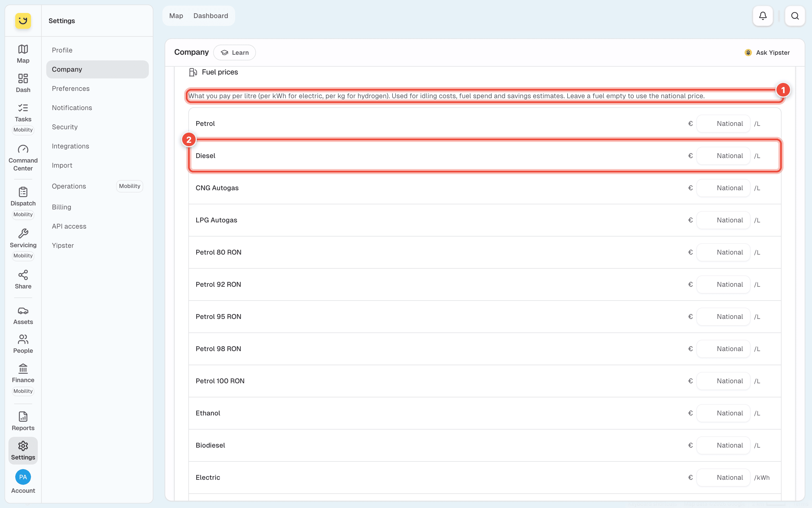812x508 pixels.
Task: Open the Dash section in sidebar
Action: (23, 83)
